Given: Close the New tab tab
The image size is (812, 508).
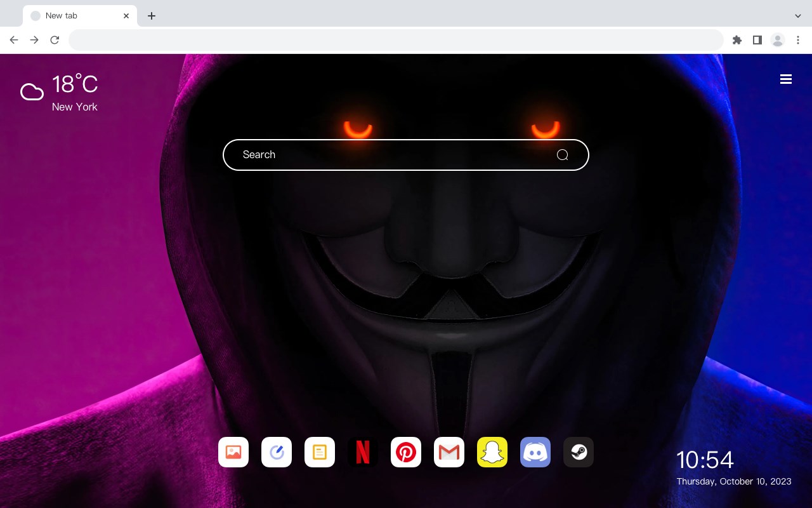Looking at the screenshot, I should pyautogui.click(x=126, y=16).
